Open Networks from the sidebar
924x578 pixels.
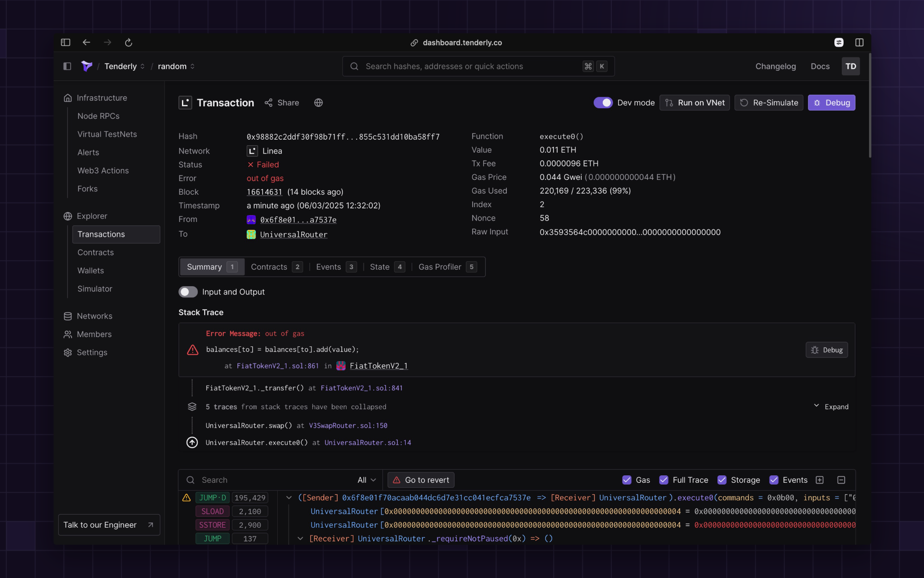coord(95,316)
